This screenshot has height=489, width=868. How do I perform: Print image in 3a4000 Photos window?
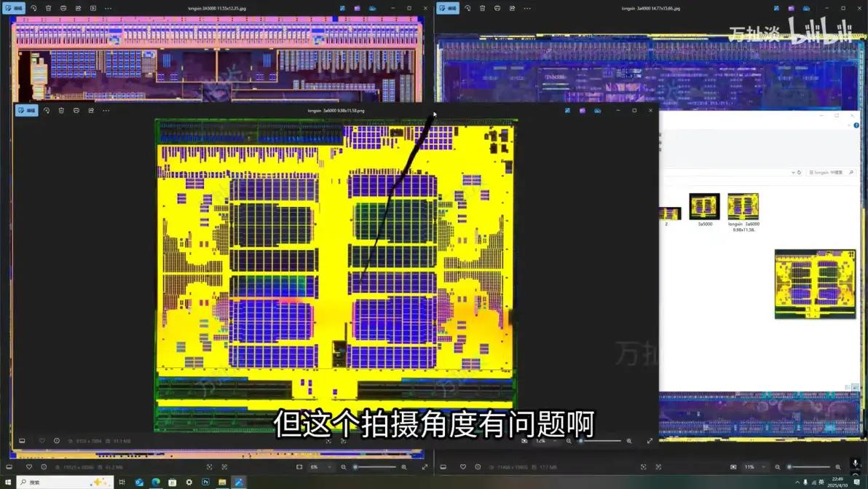click(497, 8)
